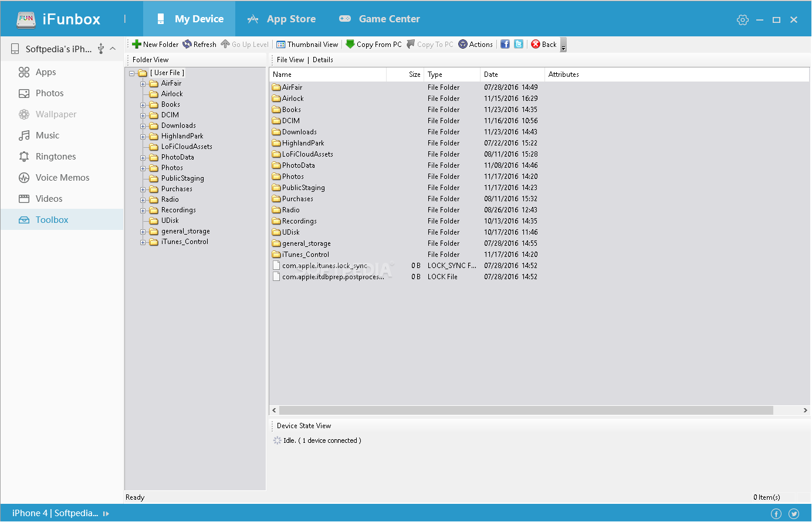Click the iFunbox logo
The width and height of the screenshot is (812, 522).
point(59,19)
